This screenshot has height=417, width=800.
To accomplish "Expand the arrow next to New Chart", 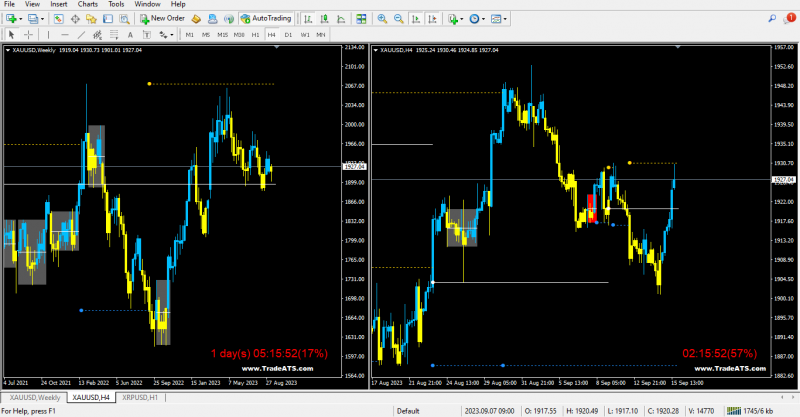I will click(20, 19).
